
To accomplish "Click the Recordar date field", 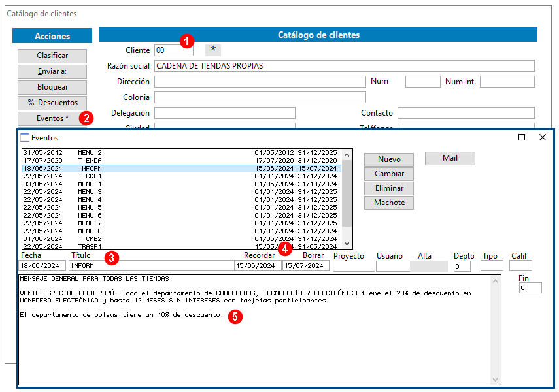I will [x=258, y=266].
